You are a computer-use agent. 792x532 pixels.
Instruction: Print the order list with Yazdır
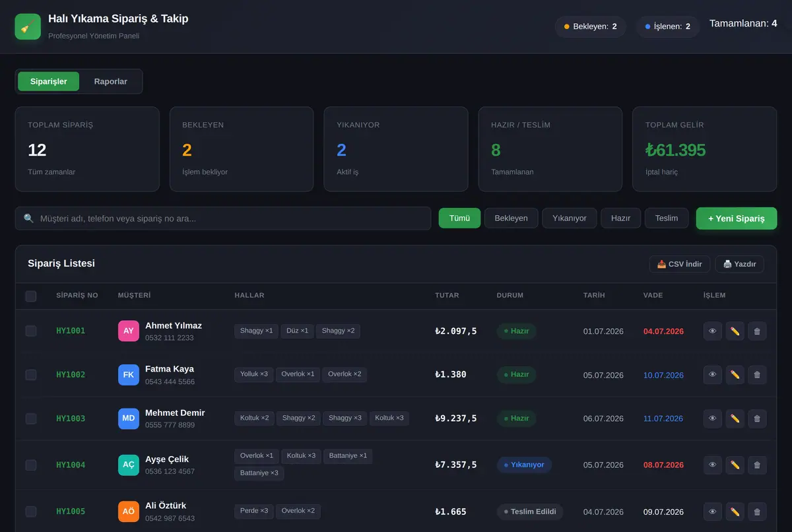point(739,264)
